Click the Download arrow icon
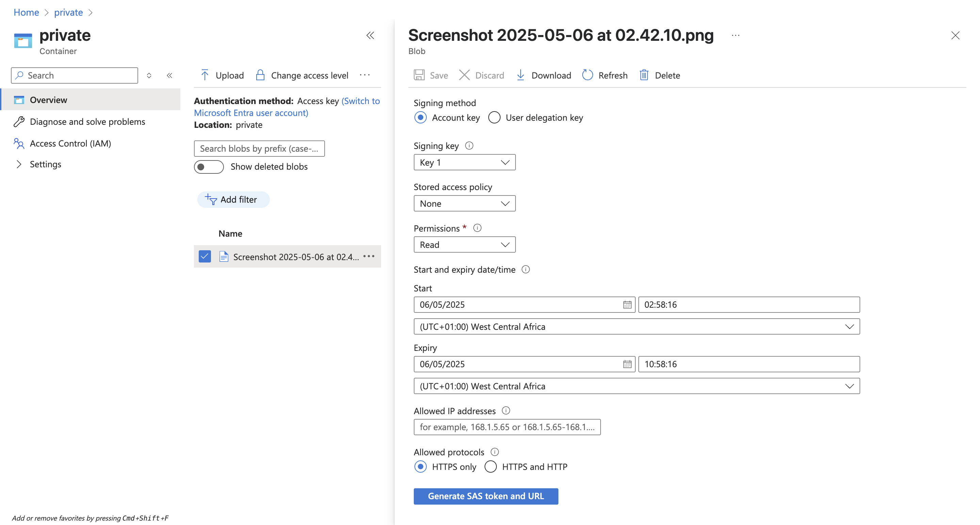The image size is (980, 525). (520, 75)
